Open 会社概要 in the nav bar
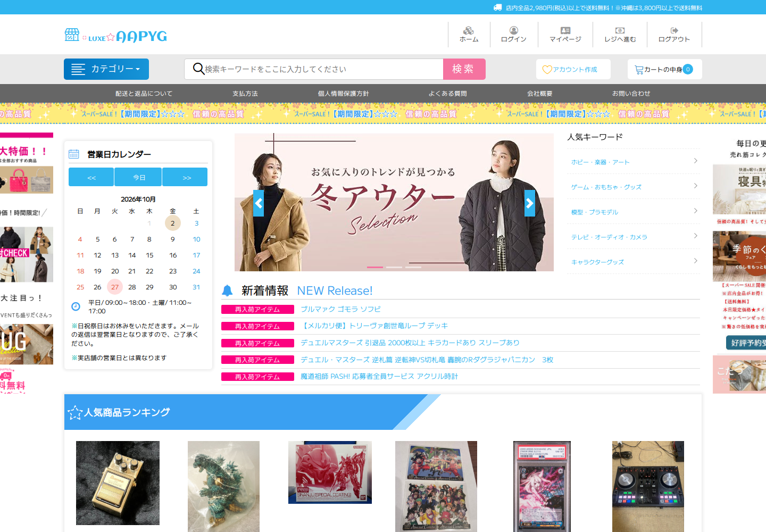Screen dimensions: 766x532 point(540,94)
